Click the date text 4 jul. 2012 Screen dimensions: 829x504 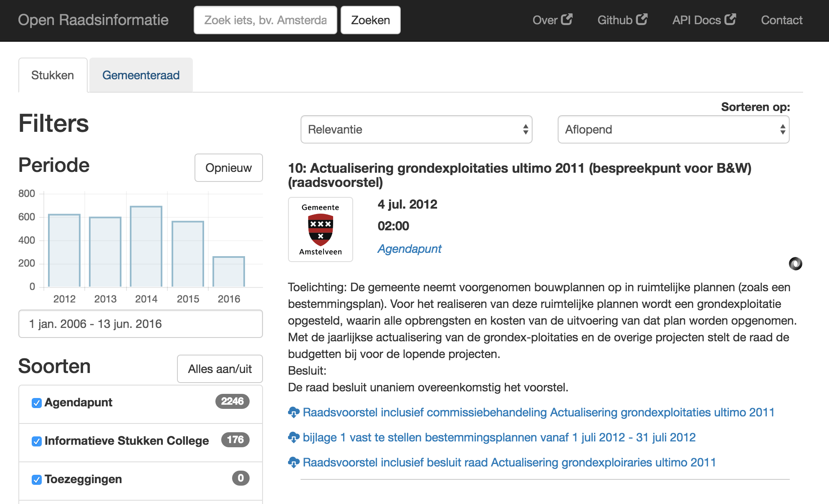point(407,204)
